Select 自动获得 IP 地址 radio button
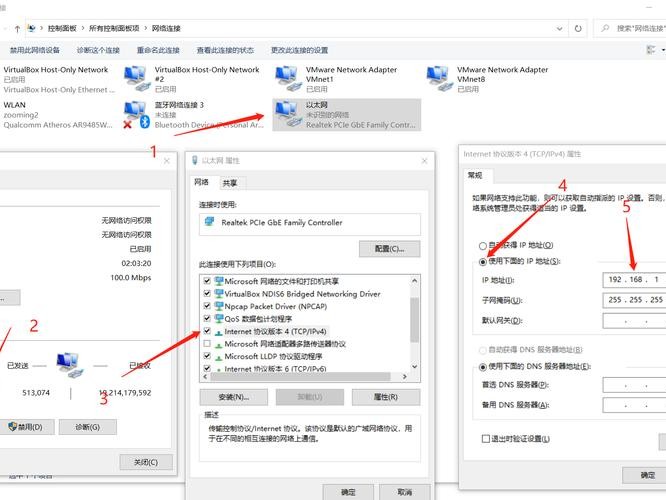This screenshot has height=500, width=666. (x=483, y=246)
